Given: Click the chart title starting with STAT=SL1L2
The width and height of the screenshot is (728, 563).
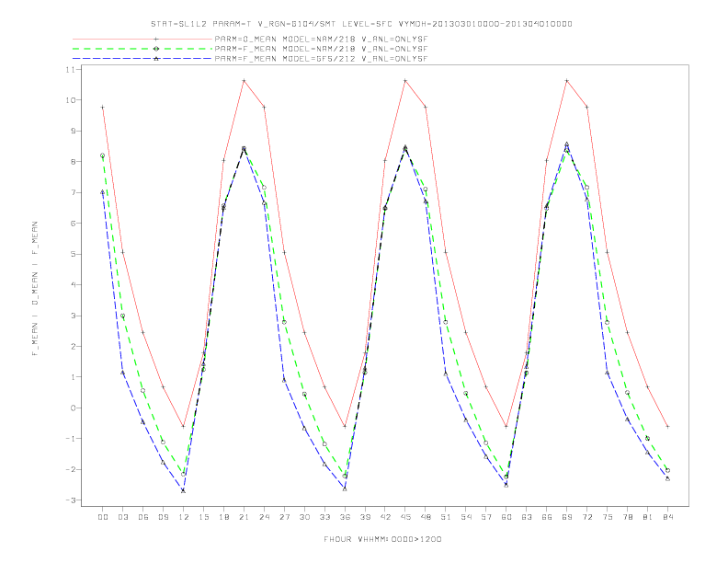Looking at the screenshot, I should [x=361, y=24].
